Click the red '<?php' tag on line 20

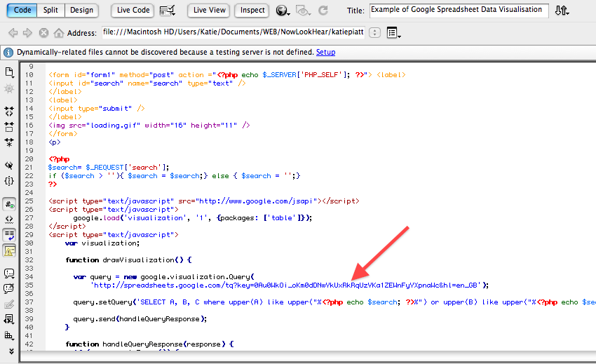(x=60, y=159)
